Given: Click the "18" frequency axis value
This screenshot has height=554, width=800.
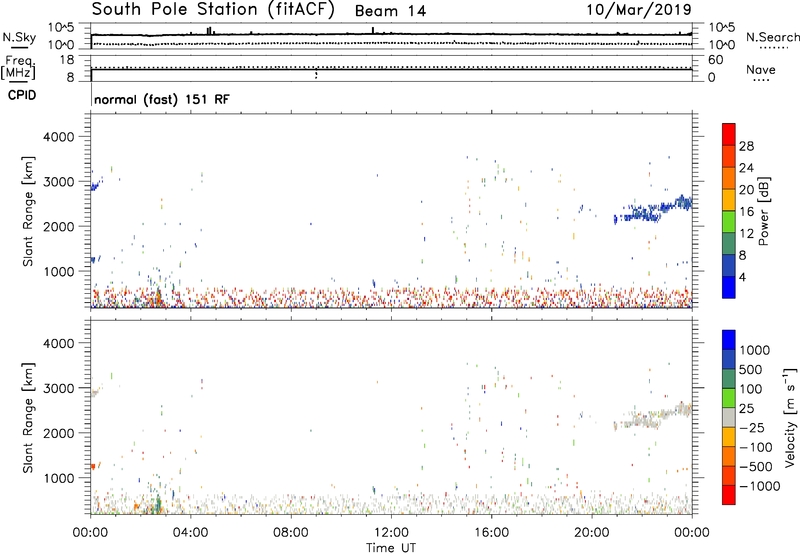Looking at the screenshot, I should coord(67,60).
